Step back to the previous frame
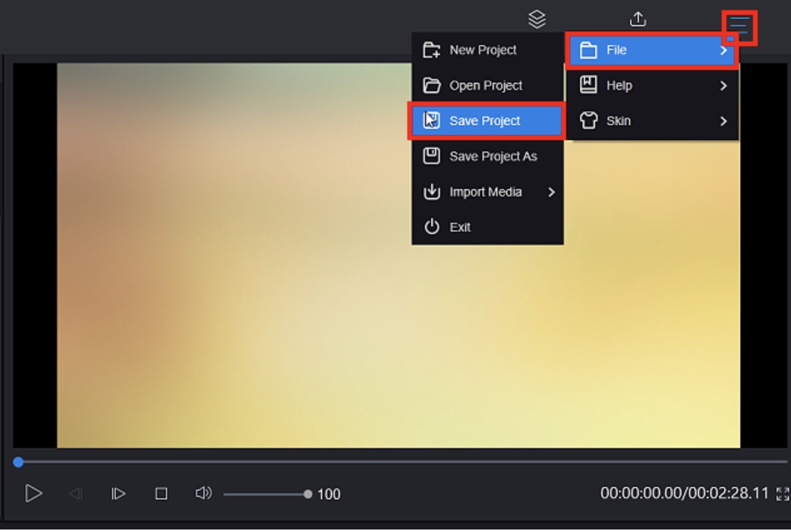Screen dimensions: 791x532 pyautogui.click(x=76, y=494)
